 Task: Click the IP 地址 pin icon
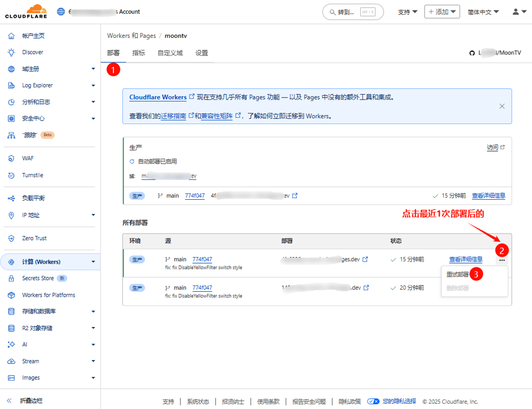(x=11, y=215)
